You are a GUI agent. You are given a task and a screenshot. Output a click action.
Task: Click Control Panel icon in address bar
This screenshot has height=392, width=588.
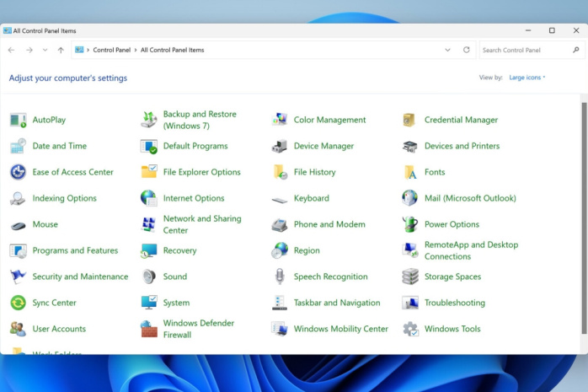(79, 50)
